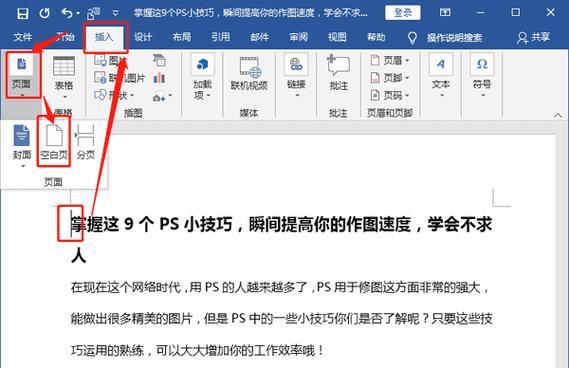Open the 文件 menu
Image resolution: width=569 pixels, height=368 pixels.
click(22, 37)
